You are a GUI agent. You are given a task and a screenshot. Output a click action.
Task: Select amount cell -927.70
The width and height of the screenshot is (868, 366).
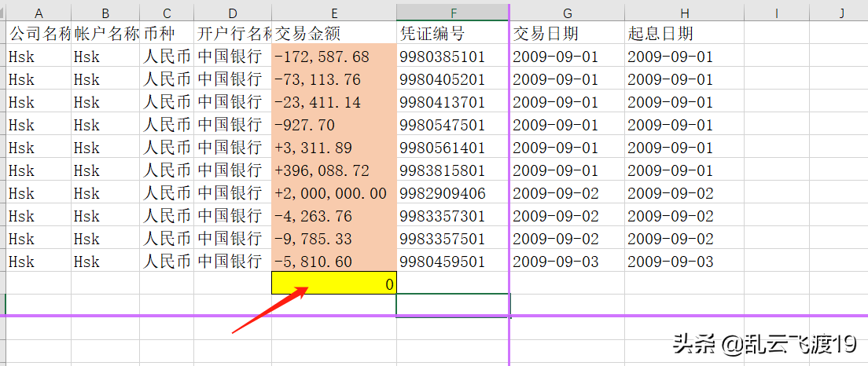[x=334, y=124]
